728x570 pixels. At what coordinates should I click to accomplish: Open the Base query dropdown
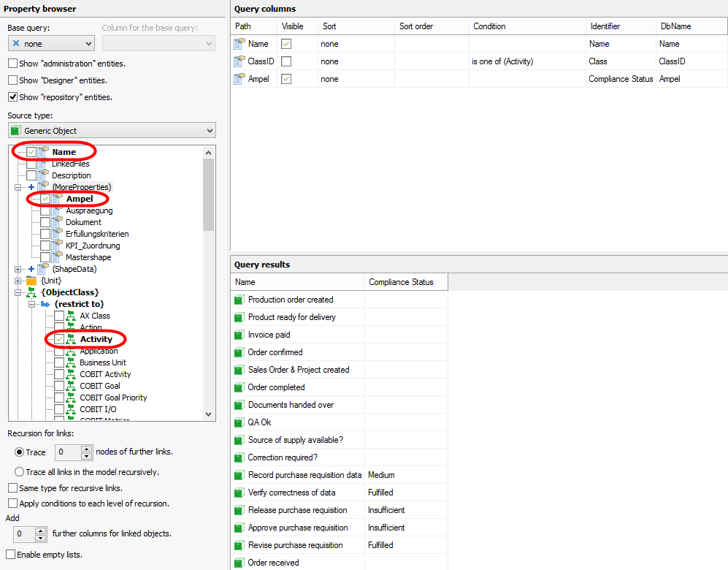[51, 44]
